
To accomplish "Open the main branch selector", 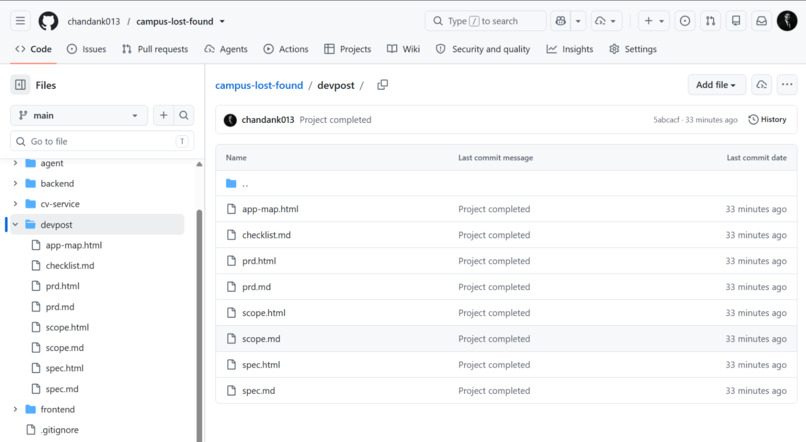I will click(x=79, y=116).
